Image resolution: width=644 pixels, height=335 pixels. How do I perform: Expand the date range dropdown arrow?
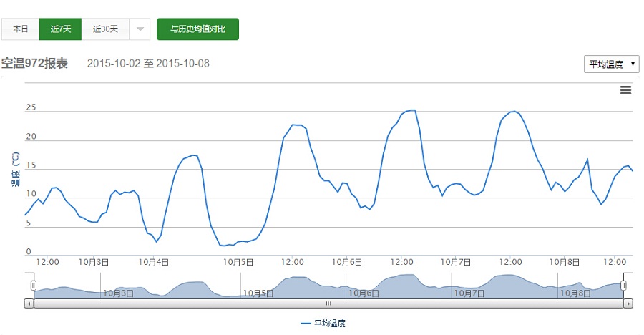140,29
